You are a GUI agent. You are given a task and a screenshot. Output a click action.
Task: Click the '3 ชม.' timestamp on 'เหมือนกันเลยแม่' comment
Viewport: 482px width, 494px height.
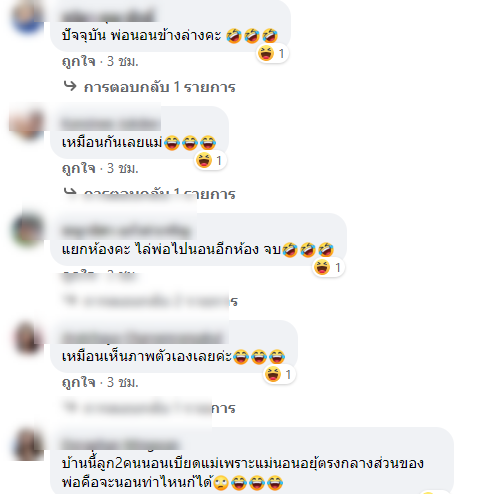(123, 168)
